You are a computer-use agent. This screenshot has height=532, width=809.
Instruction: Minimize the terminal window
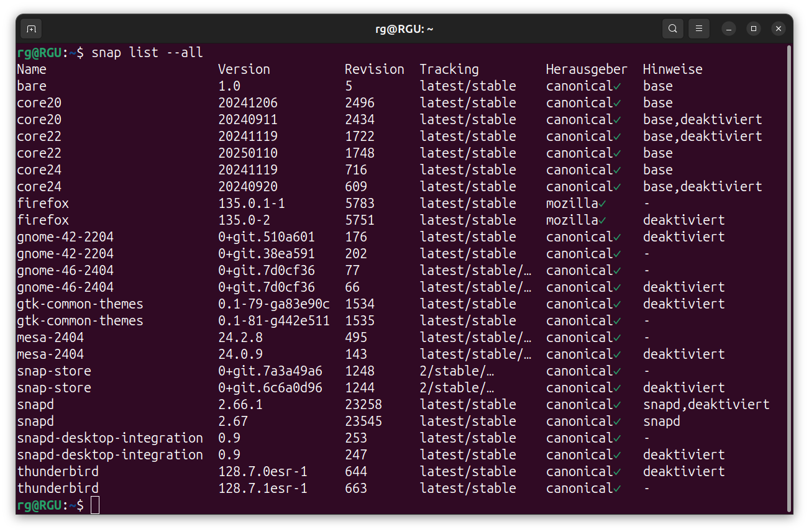pos(729,29)
